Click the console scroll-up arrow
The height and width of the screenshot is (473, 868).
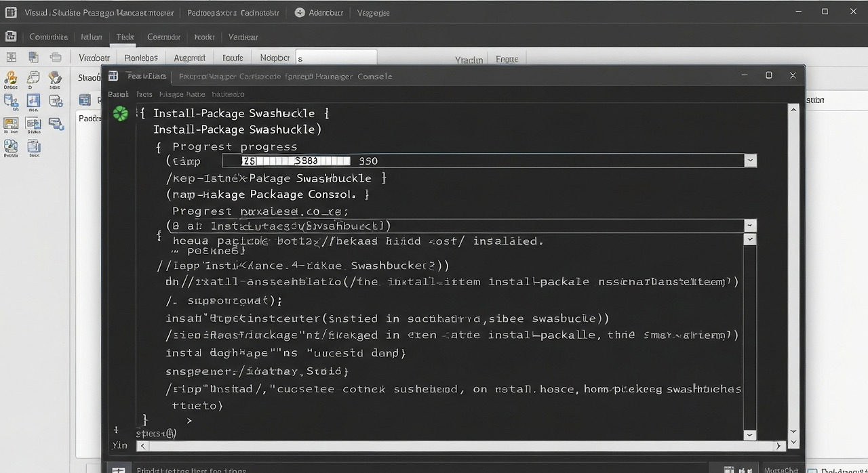pyautogui.click(x=794, y=108)
